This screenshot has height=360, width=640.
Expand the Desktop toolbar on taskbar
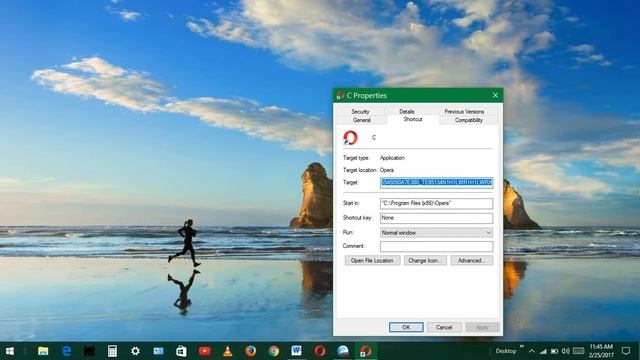click(x=522, y=347)
